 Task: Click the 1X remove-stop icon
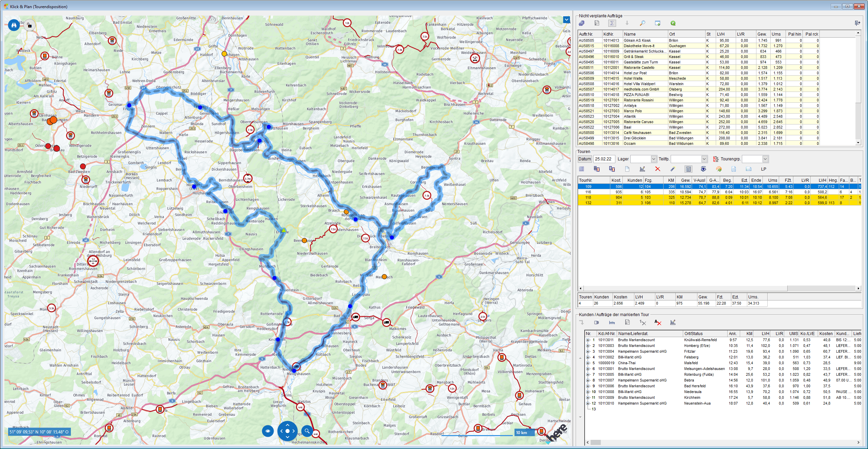[x=643, y=323]
